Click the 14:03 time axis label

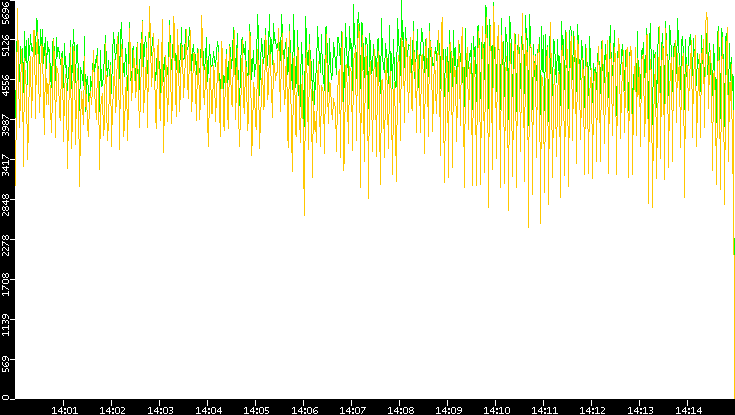click(160, 410)
